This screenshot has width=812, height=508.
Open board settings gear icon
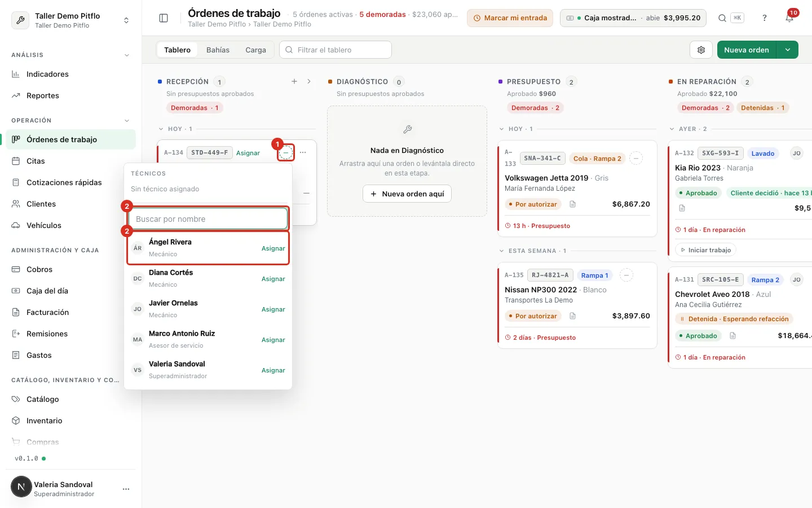click(x=701, y=50)
